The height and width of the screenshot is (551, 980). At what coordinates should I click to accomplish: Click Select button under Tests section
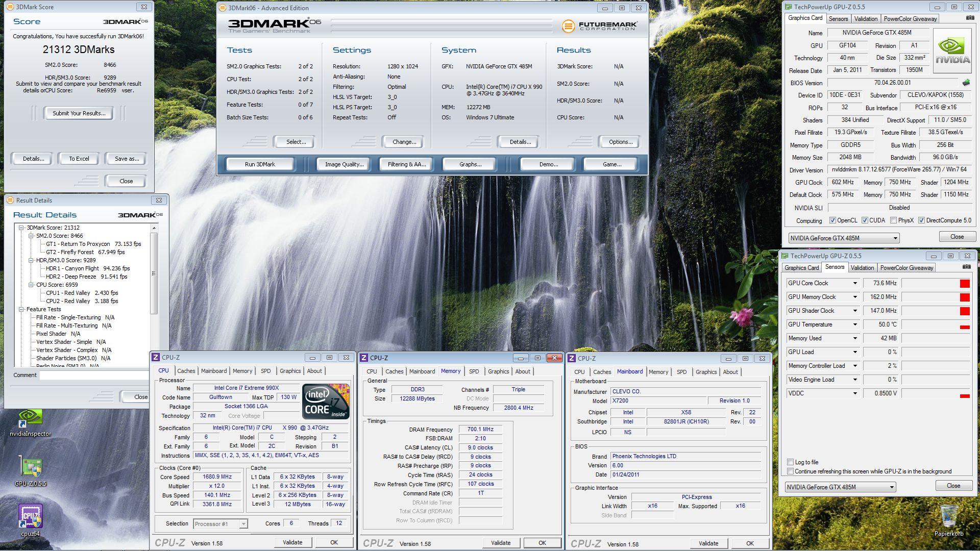click(x=296, y=142)
